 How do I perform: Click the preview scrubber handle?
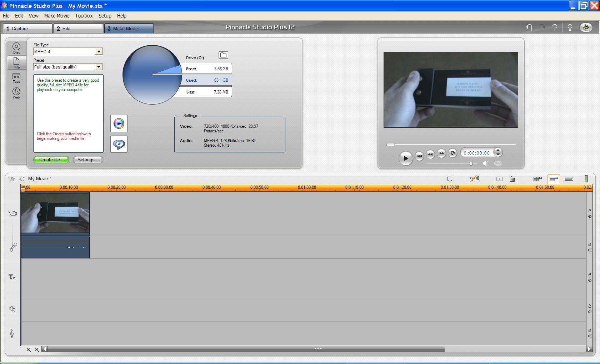tap(391, 145)
